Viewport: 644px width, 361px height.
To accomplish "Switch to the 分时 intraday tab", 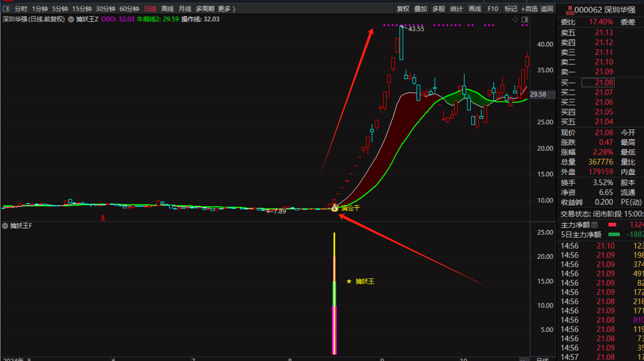I will pyautogui.click(x=21, y=9).
